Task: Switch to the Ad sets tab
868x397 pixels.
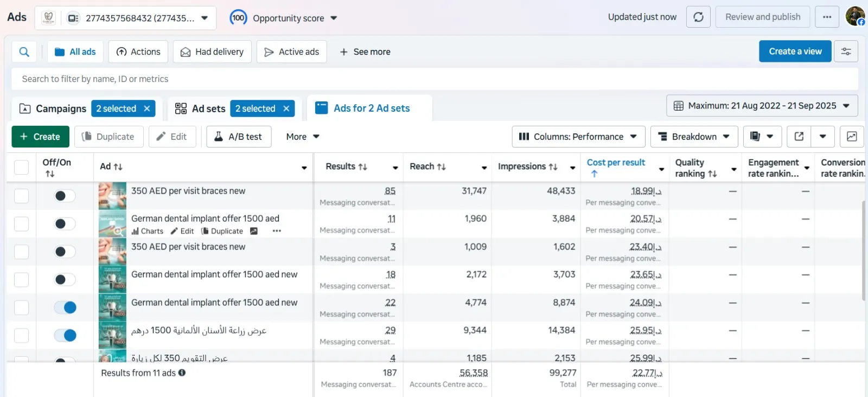Action: [208, 108]
